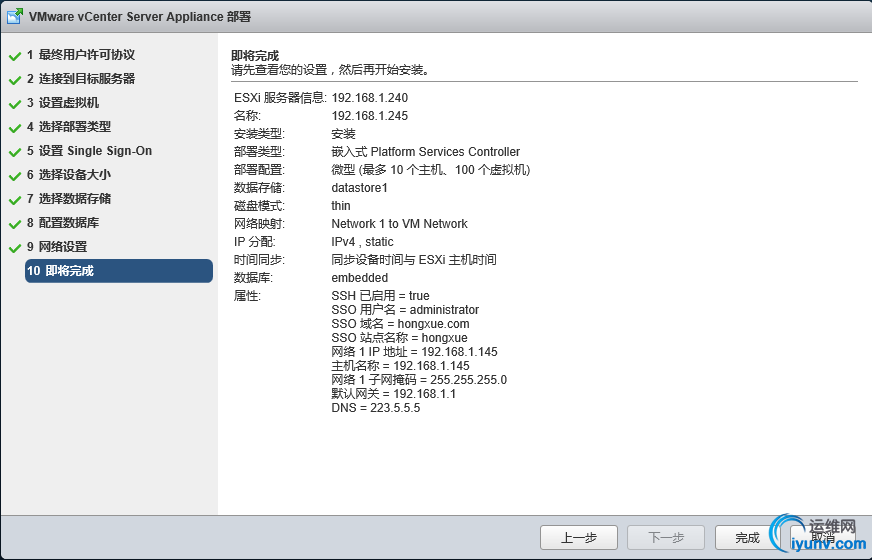Return to step 9 网络设置
Viewport: 872px width, 560px height.
coord(57,246)
